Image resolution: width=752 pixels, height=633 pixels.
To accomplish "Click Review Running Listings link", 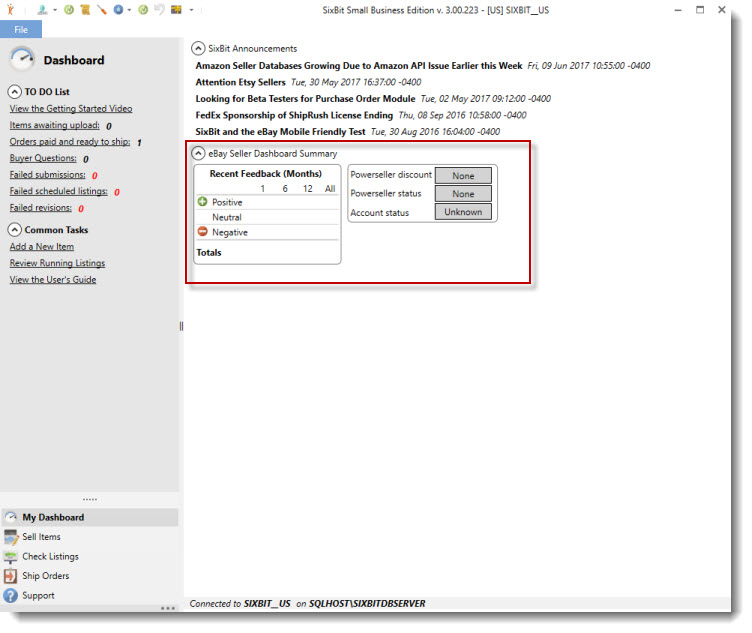I will [x=58, y=263].
